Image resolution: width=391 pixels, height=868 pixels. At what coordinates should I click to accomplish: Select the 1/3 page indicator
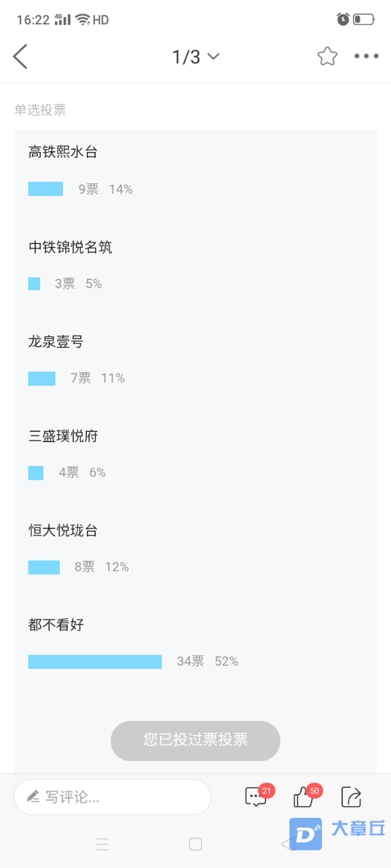click(187, 57)
